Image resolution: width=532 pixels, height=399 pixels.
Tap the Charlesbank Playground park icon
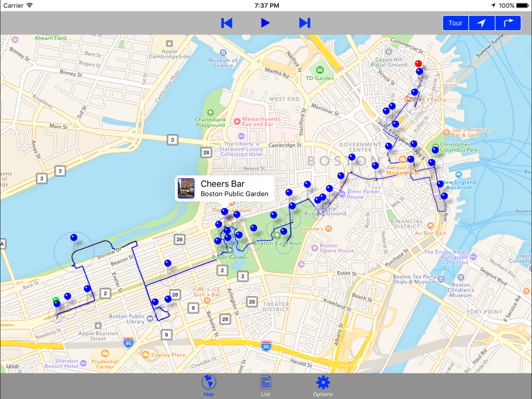pos(210,112)
